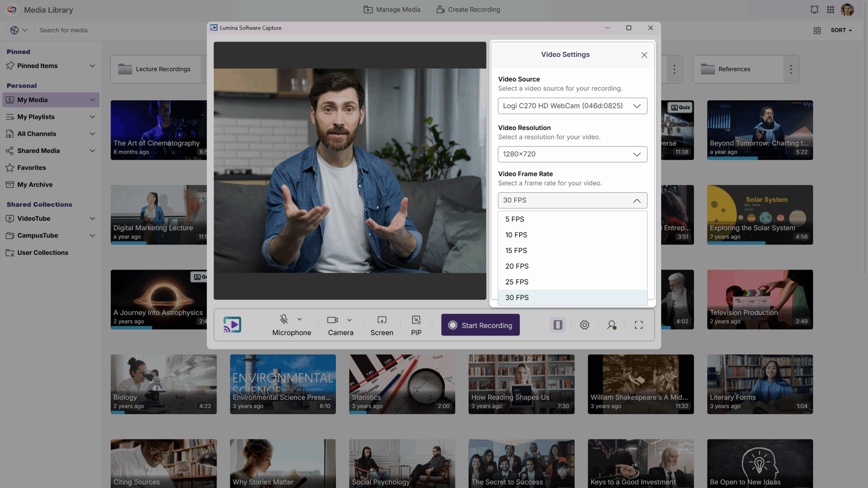Open the Literary Forms video thumbnail
Image resolution: width=868 pixels, height=488 pixels.
click(x=760, y=384)
